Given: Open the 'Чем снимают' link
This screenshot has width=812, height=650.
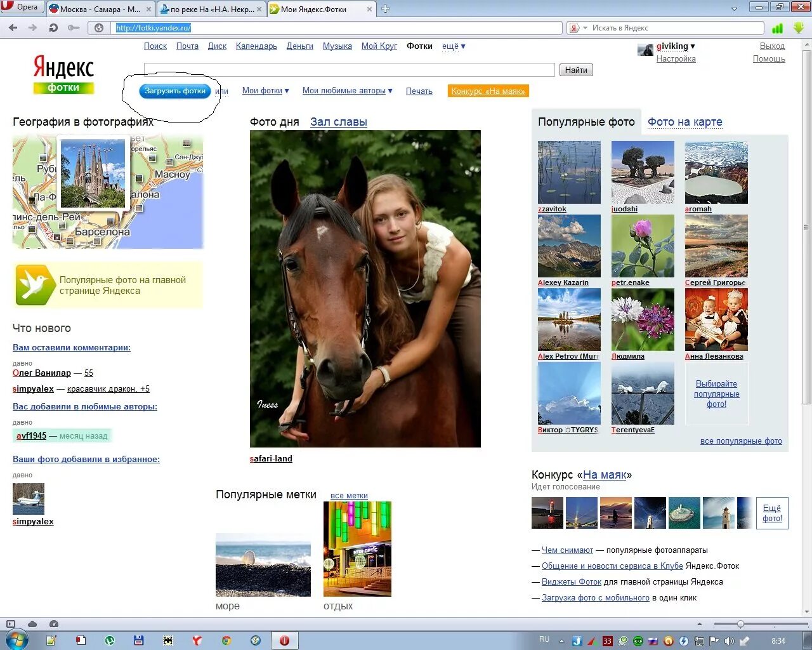Looking at the screenshot, I should point(567,550).
